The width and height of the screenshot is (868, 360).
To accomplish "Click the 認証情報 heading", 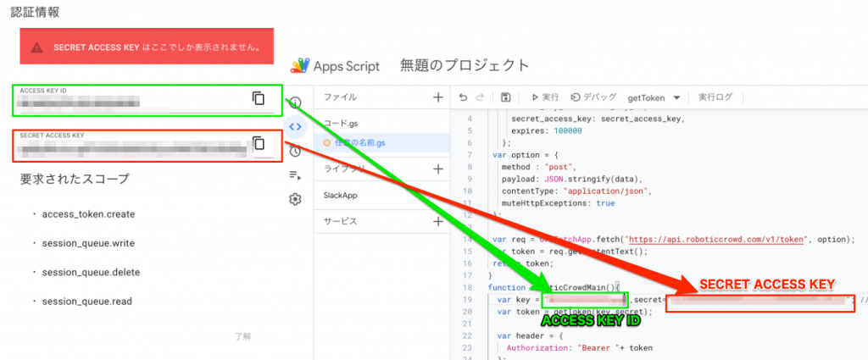I will [x=35, y=12].
